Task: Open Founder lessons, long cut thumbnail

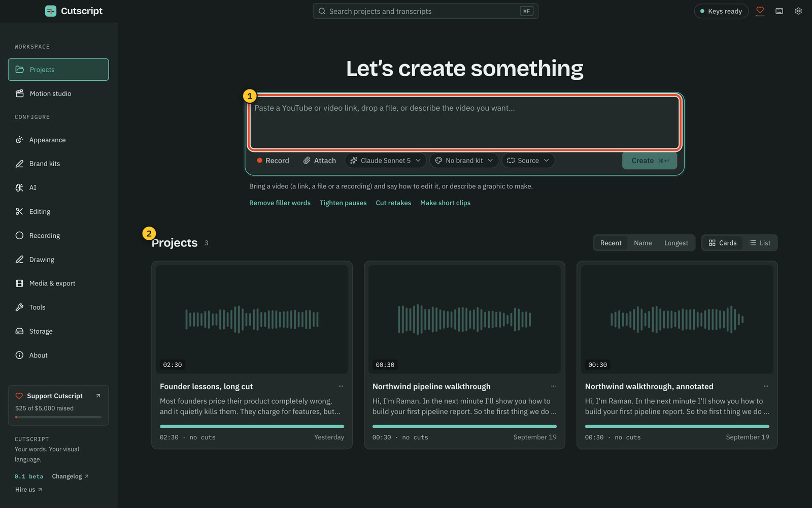Action: [x=252, y=320]
